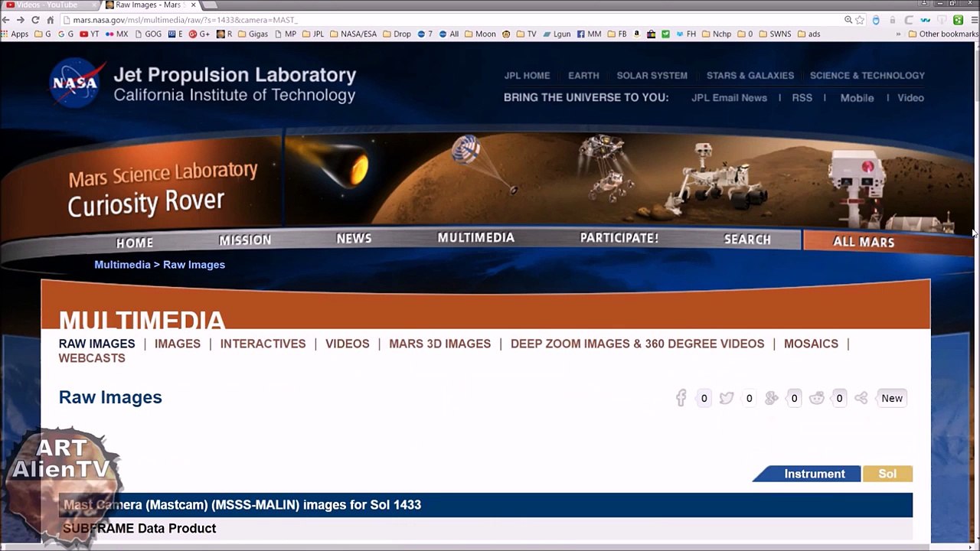Open the Amazon bookmark icon
The height and width of the screenshot is (551, 980).
pos(636,34)
